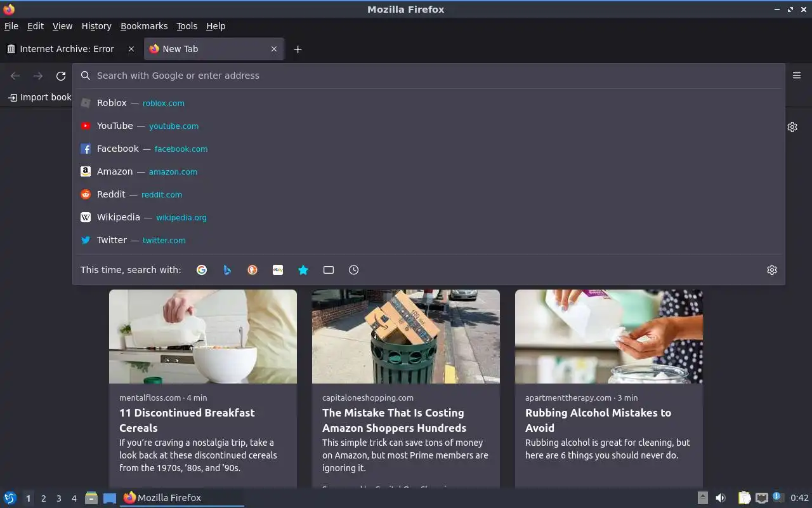Image resolution: width=812 pixels, height=508 pixels.
Task: Click the Import bookmarks toolbar button
Action: [x=39, y=97]
